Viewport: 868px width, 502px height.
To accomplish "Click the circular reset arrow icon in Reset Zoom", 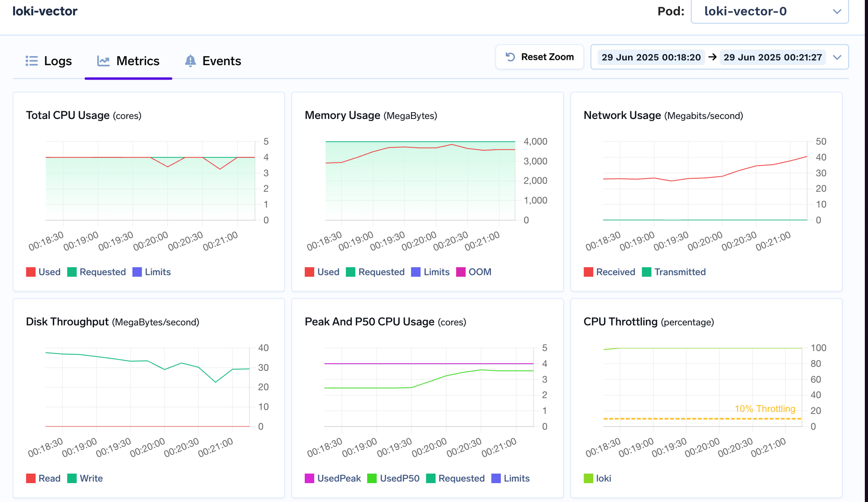I will 510,57.
